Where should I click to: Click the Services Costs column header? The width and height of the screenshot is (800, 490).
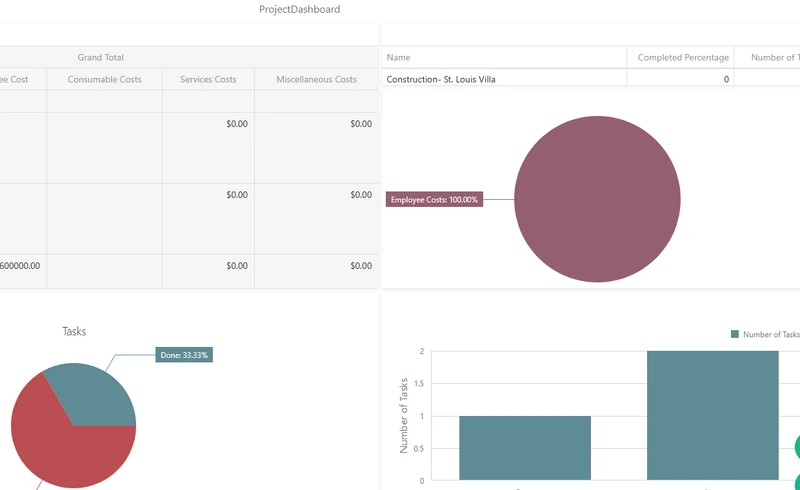pos(208,79)
